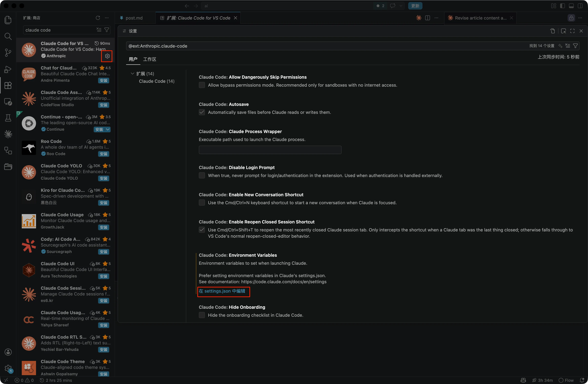Screen dimensions: 588x384
Task: Open the Manage gear in the activity bar
Action: tap(8, 368)
